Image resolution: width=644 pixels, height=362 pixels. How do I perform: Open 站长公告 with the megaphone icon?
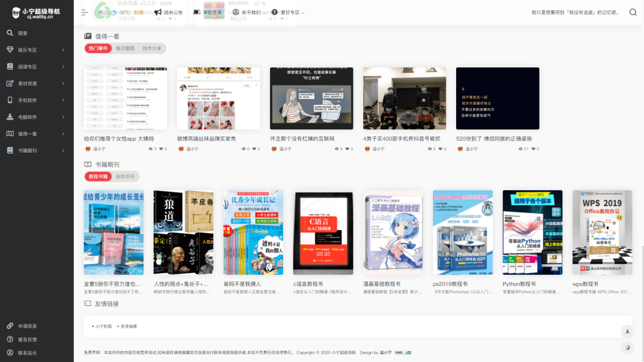[x=158, y=13]
